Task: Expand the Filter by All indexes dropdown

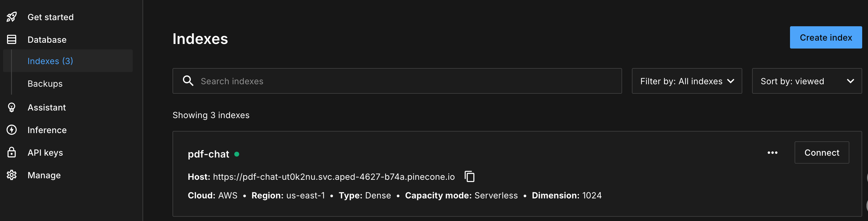Action: pos(687,81)
